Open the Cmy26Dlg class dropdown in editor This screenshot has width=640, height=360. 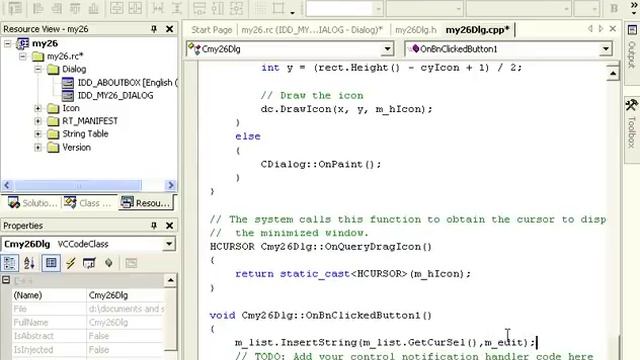click(387, 49)
